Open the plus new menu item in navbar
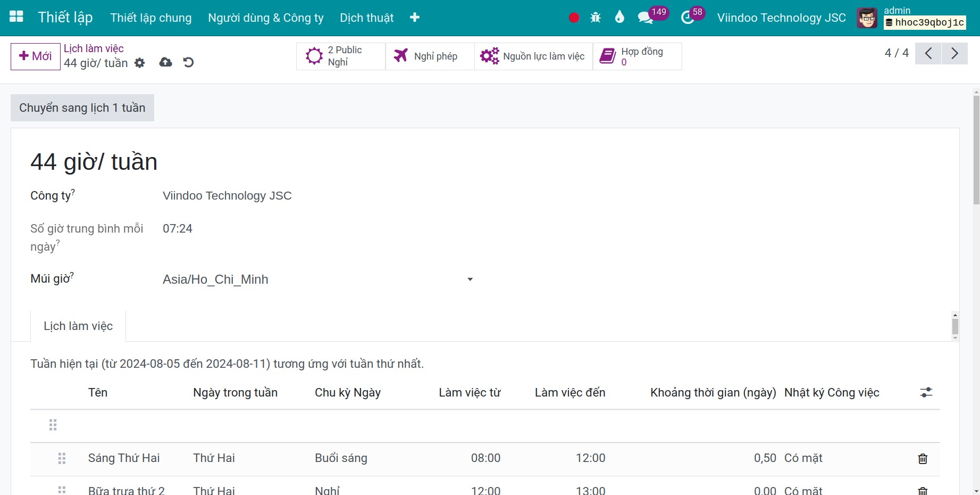 (415, 18)
